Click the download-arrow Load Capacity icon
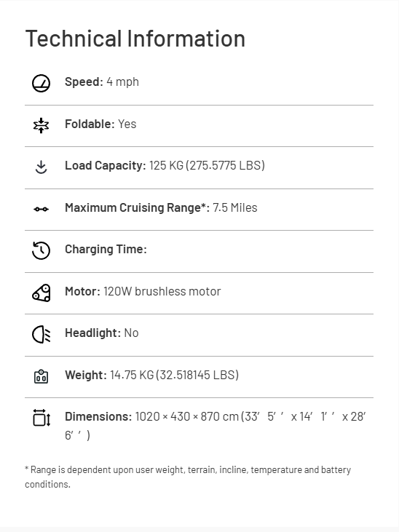Viewport: 399px width, 532px height. click(x=41, y=167)
